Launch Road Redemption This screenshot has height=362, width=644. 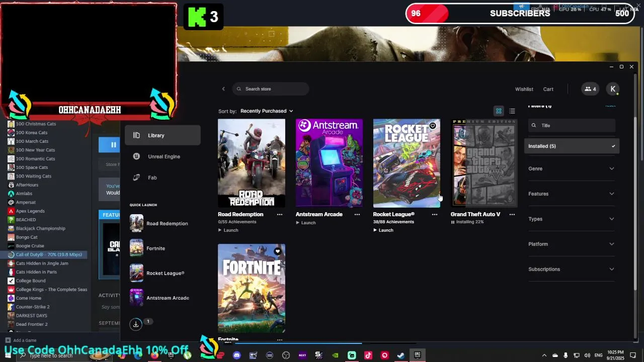point(228,230)
